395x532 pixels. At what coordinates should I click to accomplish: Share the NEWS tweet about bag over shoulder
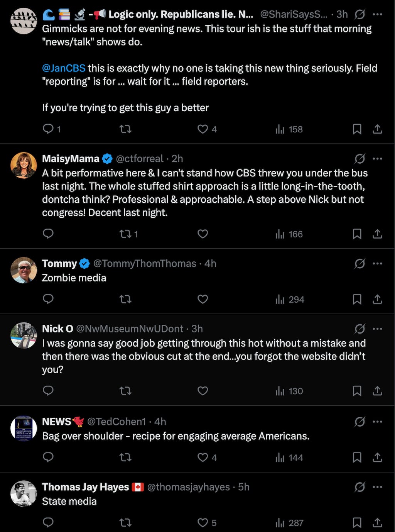click(x=378, y=457)
